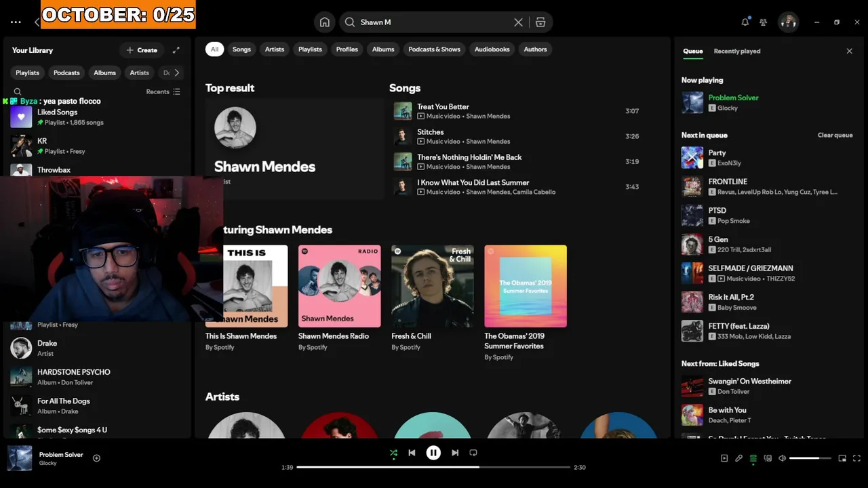Open Now Playing view
The height and width of the screenshot is (488, 868).
click(724, 458)
